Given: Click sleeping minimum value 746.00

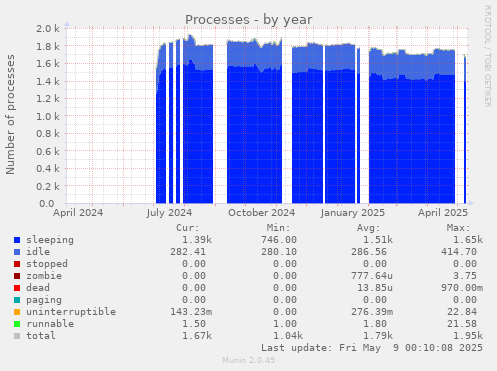Looking at the screenshot, I should click(x=279, y=240).
